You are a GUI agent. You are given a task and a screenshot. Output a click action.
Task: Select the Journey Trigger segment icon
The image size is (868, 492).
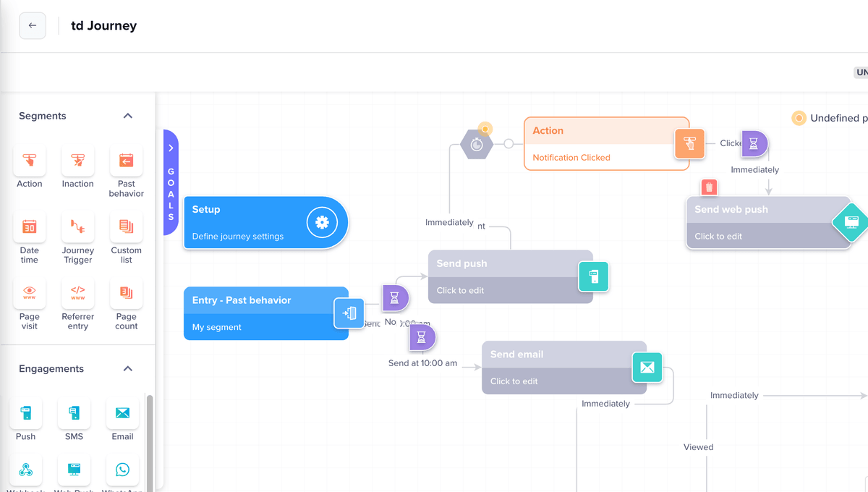click(x=78, y=226)
